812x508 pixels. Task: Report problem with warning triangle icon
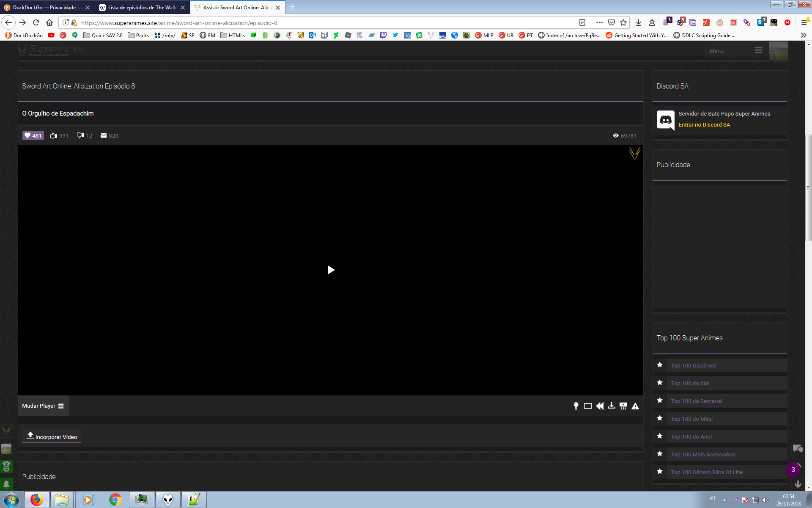click(635, 406)
